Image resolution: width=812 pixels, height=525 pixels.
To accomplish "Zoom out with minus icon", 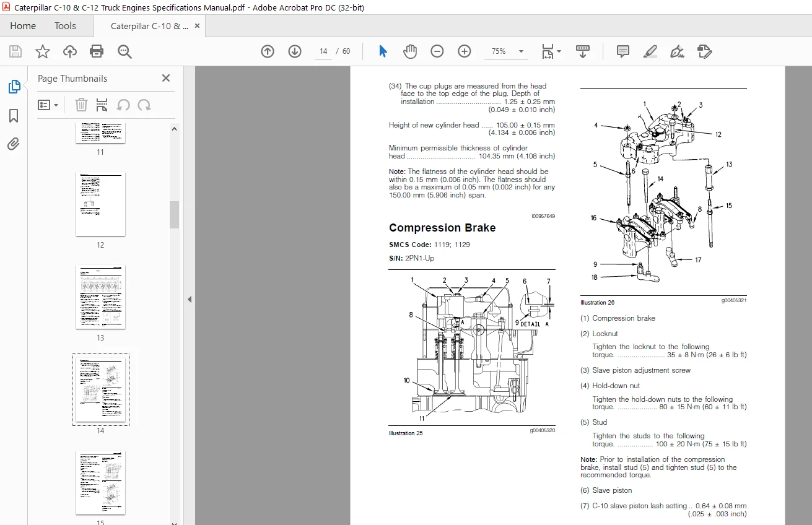I will pyautogui.click(x=437, y=51).
